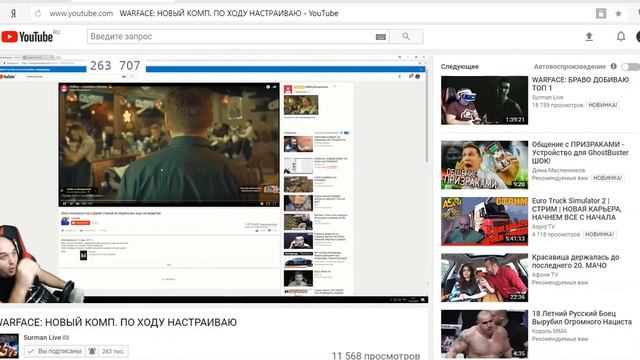Viewport: 640px width, 360px height.
Task: Bookmark page with star icon
Action: tap(618, 13)
